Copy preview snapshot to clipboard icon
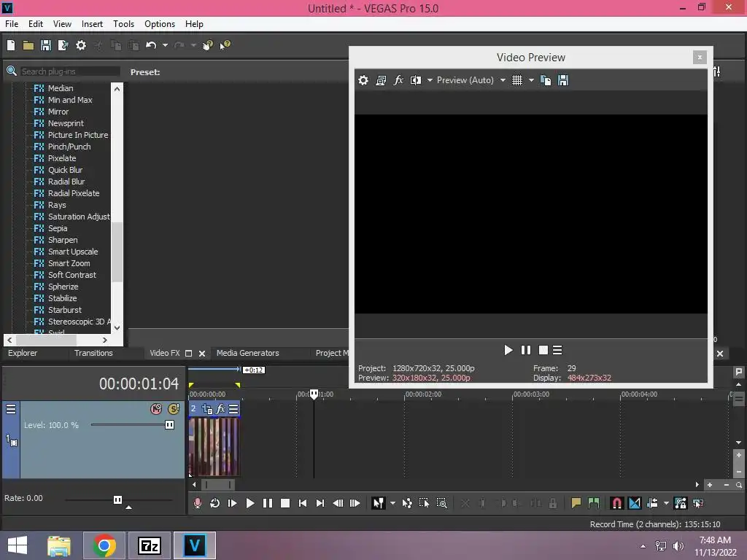Screen dimensions: 747x560 tap(546, 80)
